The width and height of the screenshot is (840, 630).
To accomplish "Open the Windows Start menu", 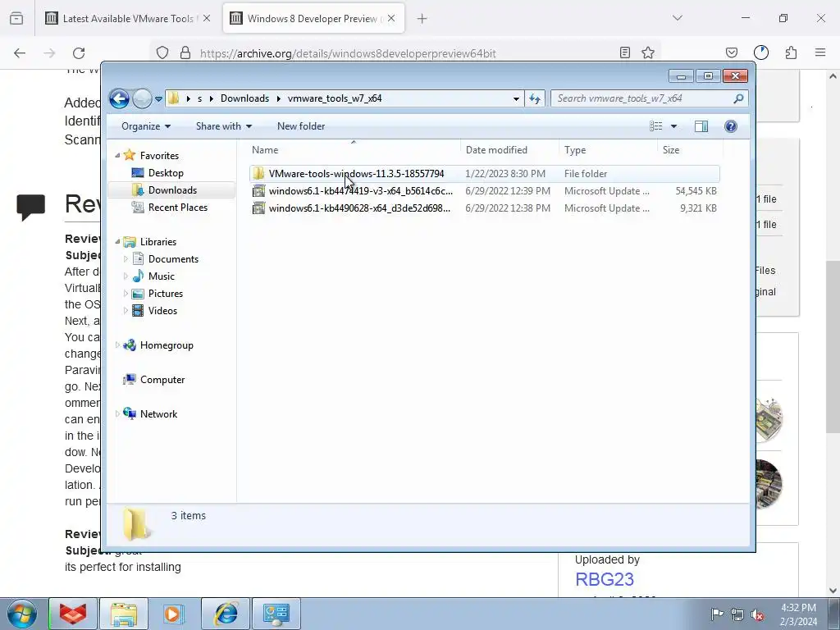I will click(x=21, y=614).
